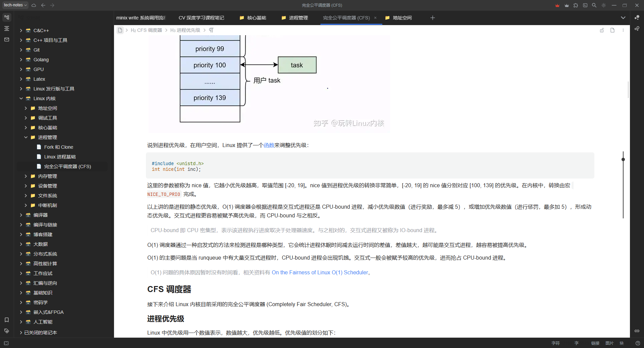Open the command palette terminal icon
The width and height of the screenshot is (644, 348).
click(x=585, y=5)
